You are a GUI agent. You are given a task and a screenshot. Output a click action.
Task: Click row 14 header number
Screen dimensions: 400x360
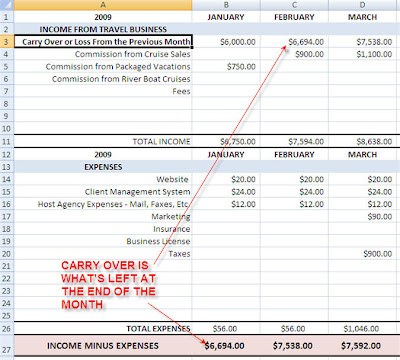coord(7,179)
